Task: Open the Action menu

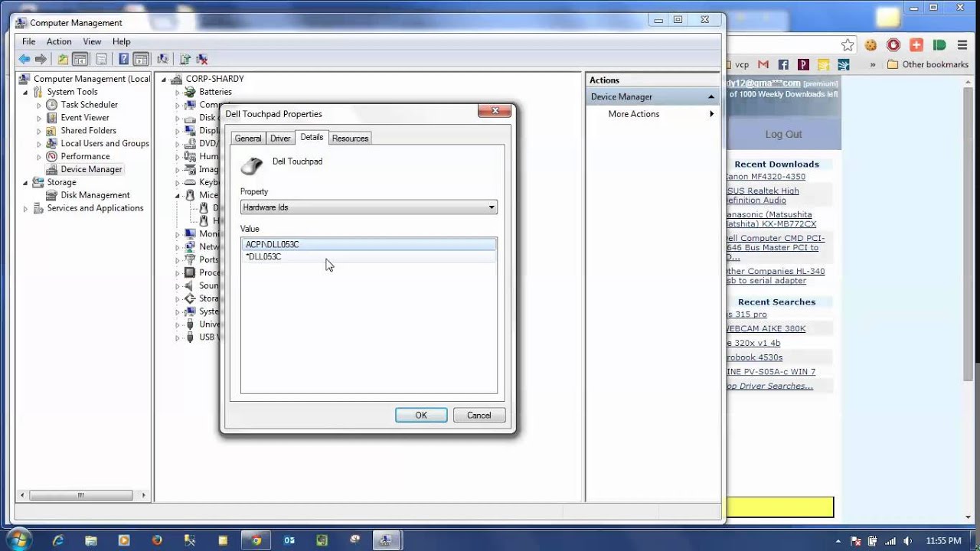Action: (59, 41)
